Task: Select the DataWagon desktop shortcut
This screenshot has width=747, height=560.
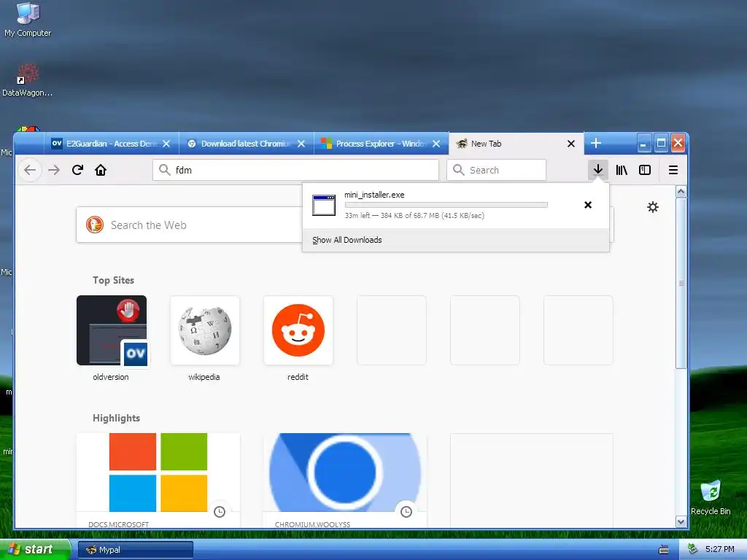Action: 28,79
